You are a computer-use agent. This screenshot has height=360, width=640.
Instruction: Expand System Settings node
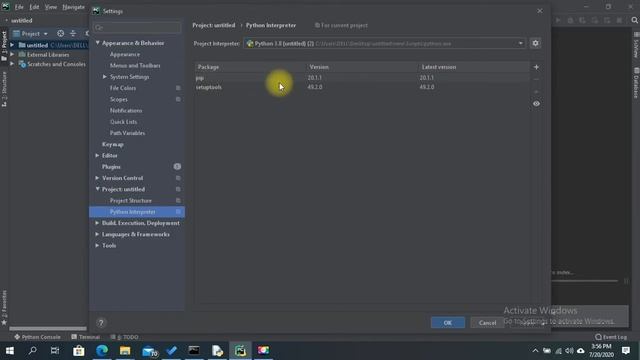click(105, 77)
